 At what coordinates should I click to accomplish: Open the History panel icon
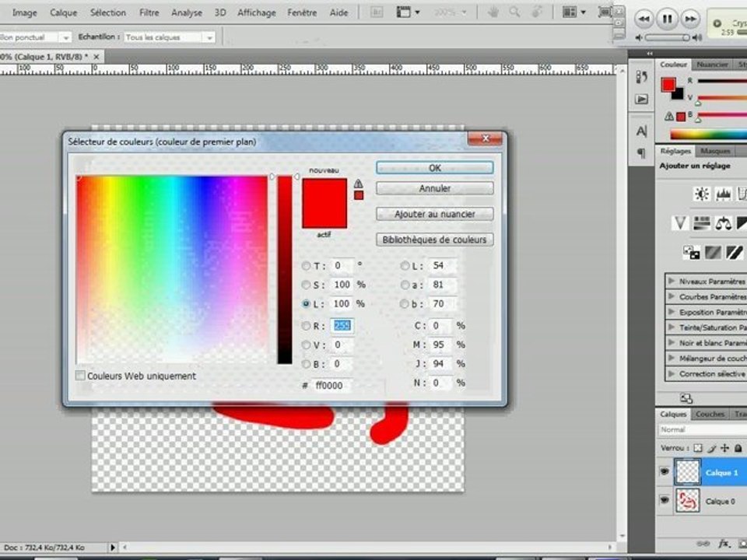coord(642,77)
